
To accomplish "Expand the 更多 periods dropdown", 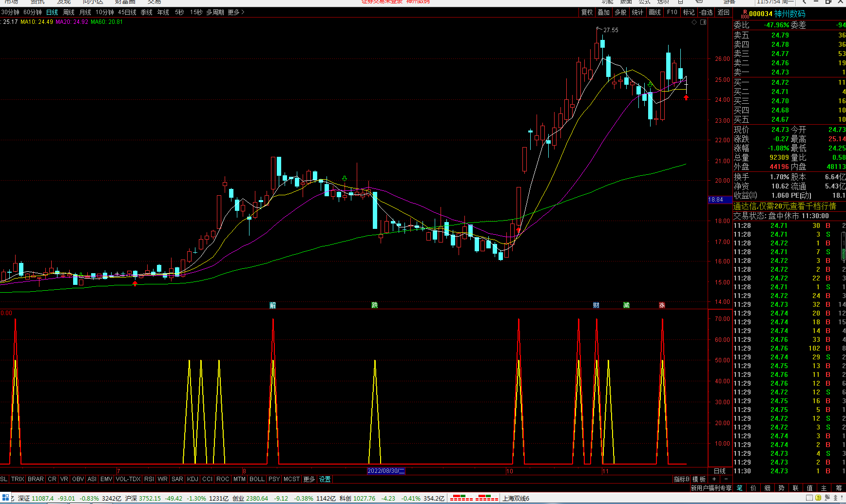I will pos(236,12).
